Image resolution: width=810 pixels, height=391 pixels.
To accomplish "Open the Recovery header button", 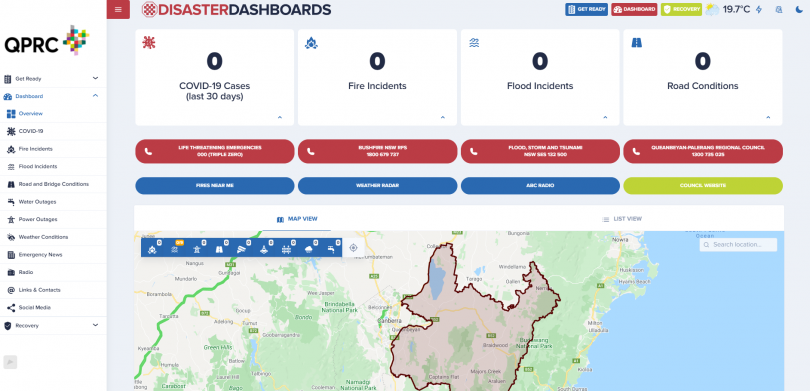I will (681, 9).
